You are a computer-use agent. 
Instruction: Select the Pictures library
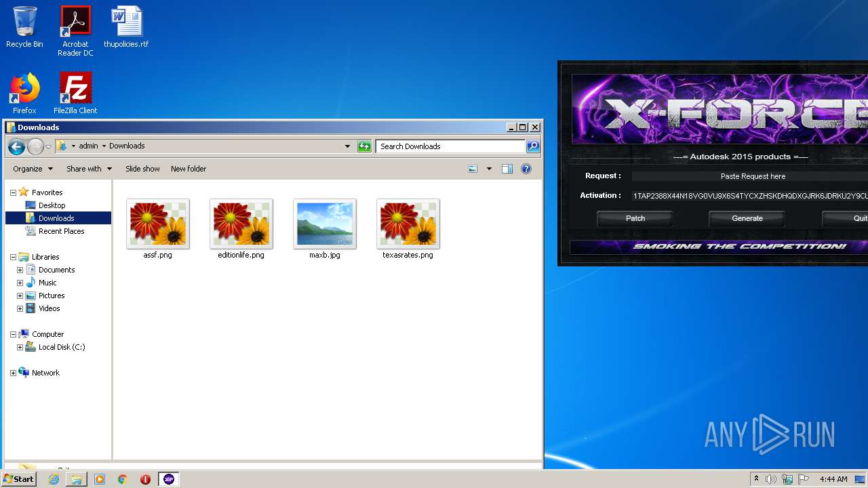(x=52, y=296)
